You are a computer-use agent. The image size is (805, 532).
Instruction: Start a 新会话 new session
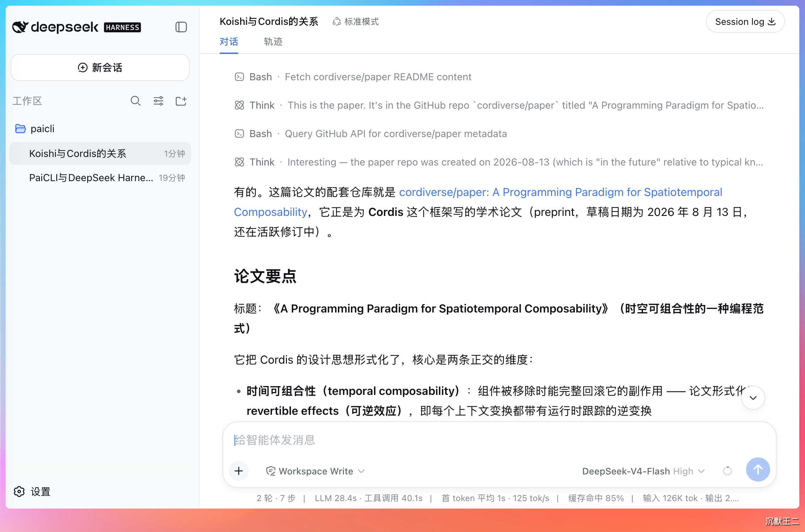click(x=100, y=67)
